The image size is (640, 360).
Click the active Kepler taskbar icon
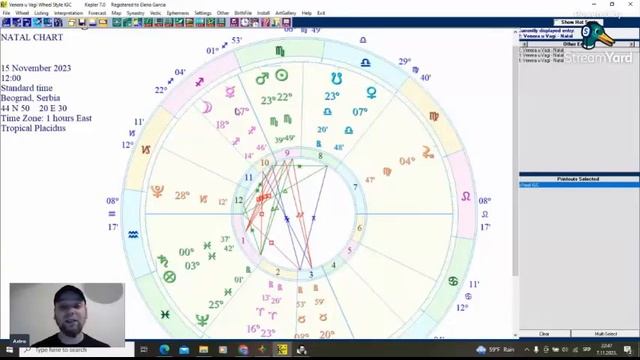pyautogui.click(x=282, y=350)
